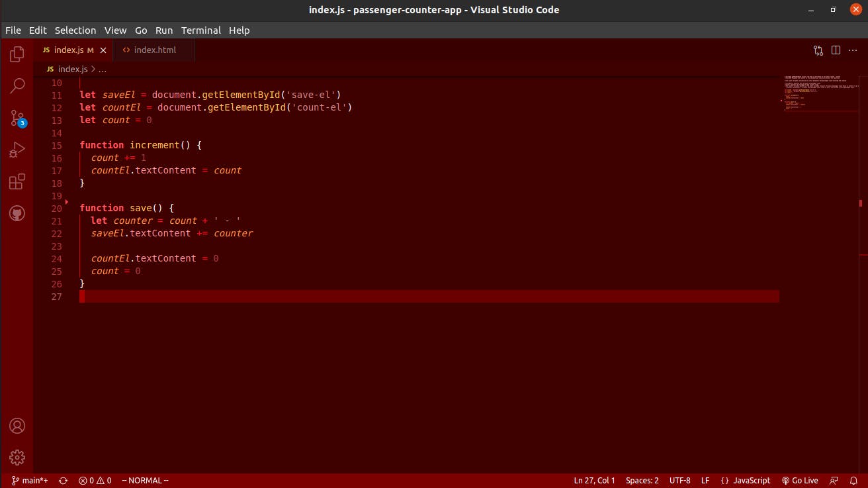
Task: Open Source Control view with 3 changes
Action: point(17,119)
